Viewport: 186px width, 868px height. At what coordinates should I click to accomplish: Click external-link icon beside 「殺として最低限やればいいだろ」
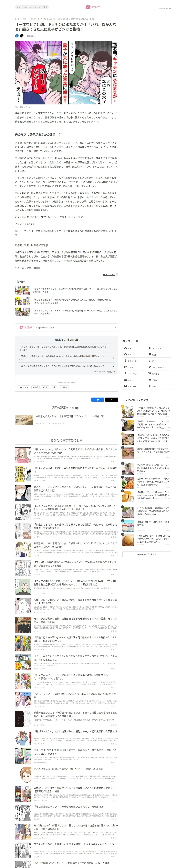click(x=113, y=366)
